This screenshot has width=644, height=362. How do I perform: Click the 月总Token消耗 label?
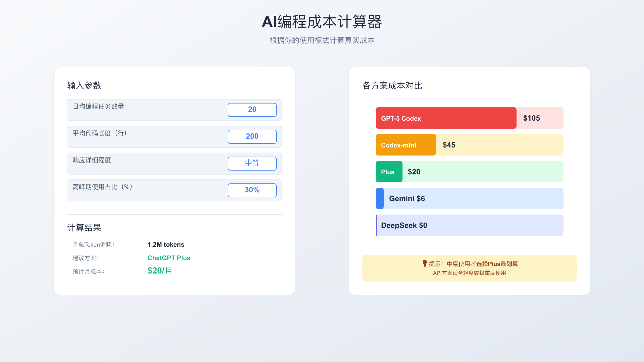94,245
